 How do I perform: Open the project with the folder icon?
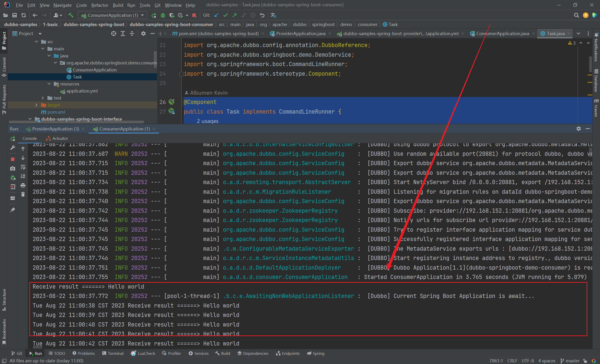tap(5, 15)
